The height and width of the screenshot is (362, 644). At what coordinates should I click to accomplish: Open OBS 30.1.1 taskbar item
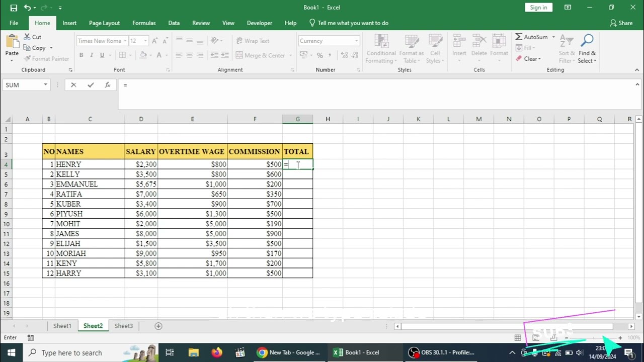click(x=443, y=352)
